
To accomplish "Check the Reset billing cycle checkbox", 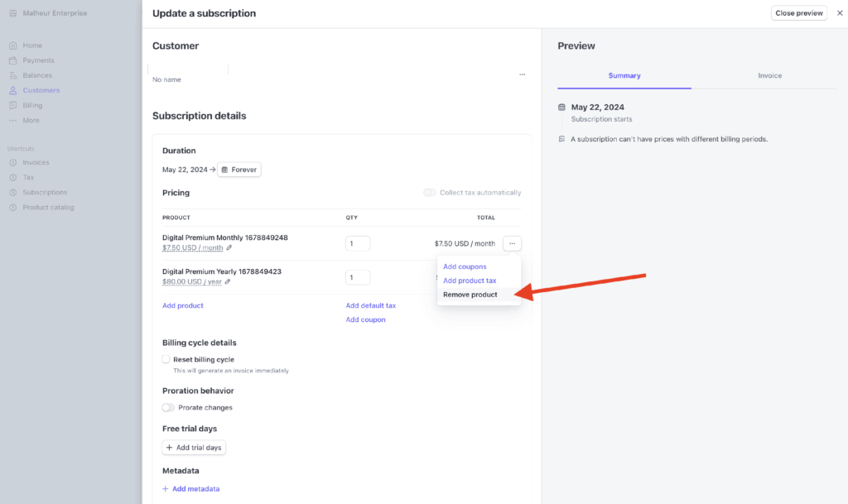I will (x=166, y=359).
